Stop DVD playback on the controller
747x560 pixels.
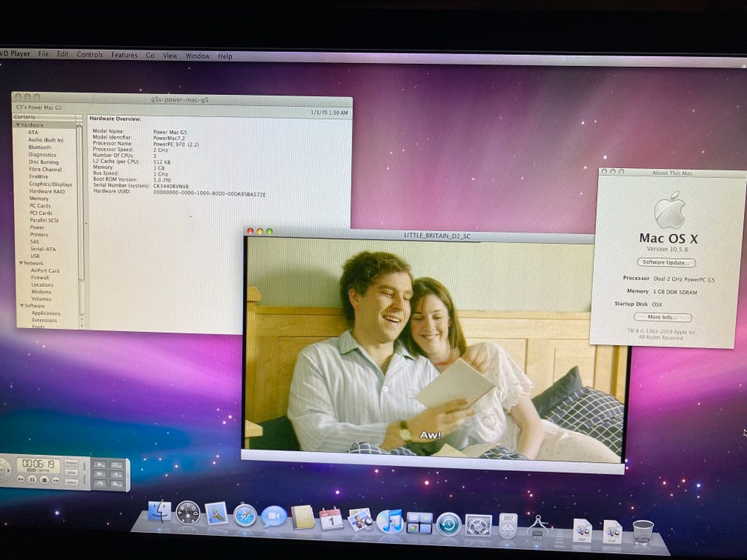[44, 480]
